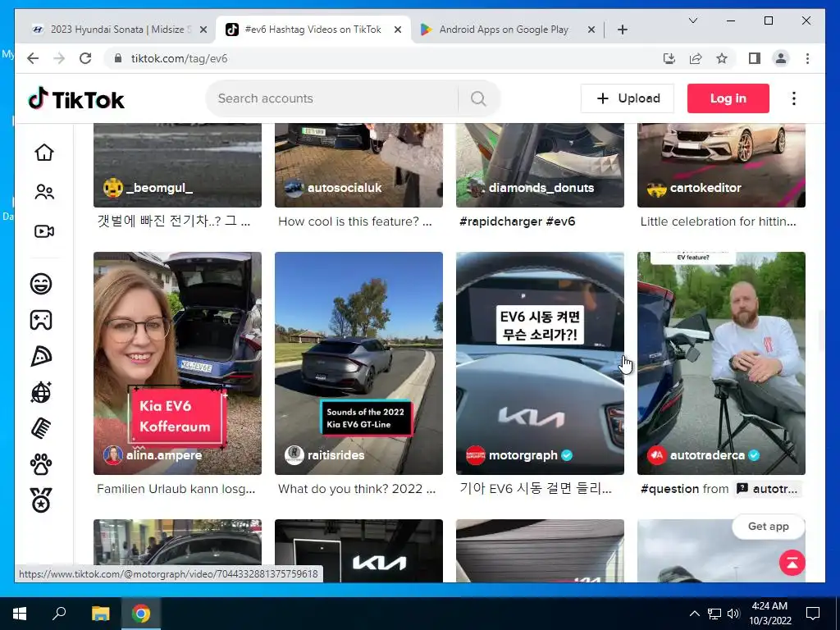Open Windows taskbar search

59,614
